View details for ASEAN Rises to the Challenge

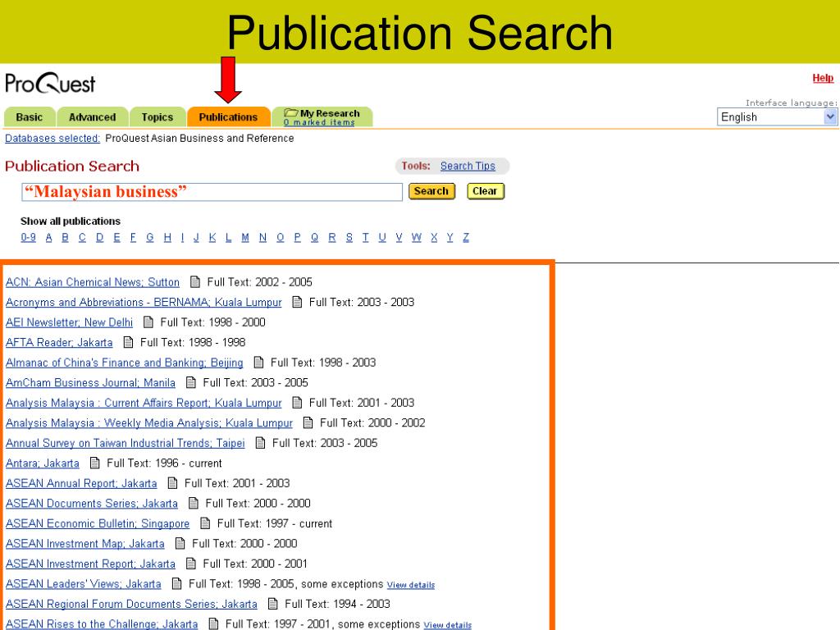coord(447,625)
